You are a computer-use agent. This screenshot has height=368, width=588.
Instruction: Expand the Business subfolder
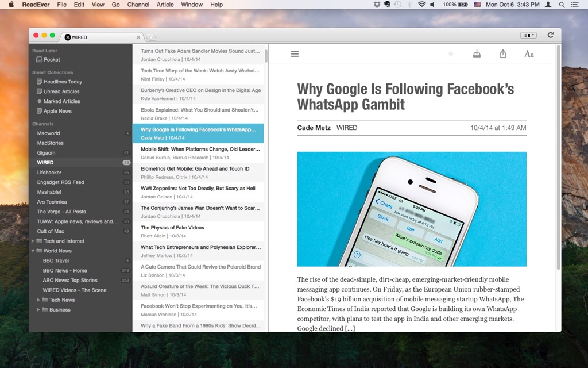tap(38, 309)
